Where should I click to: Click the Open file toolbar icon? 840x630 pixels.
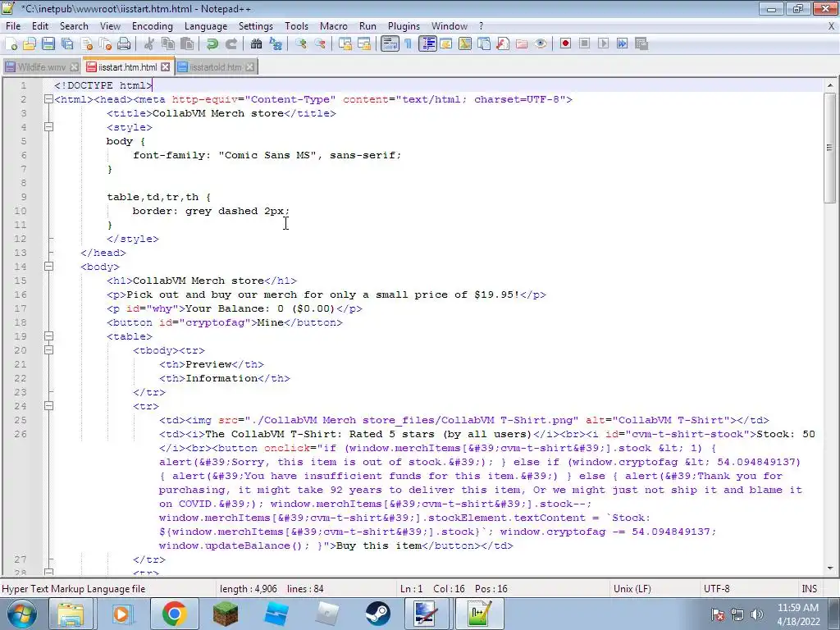tap(30, 44)
